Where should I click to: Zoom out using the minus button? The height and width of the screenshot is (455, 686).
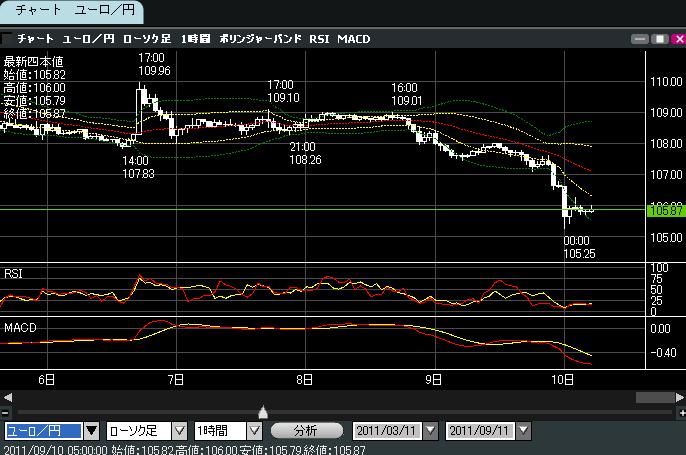(6, 412)
